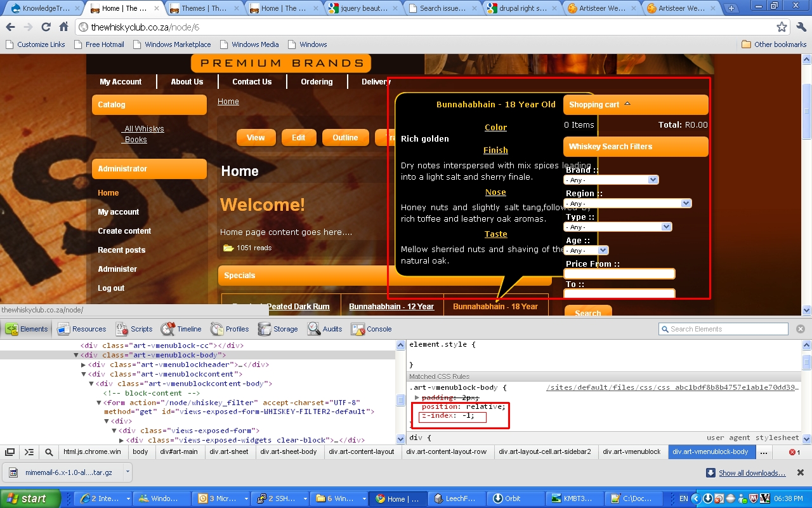
Task: Run the Audits panel
Action: pos(325,329)
